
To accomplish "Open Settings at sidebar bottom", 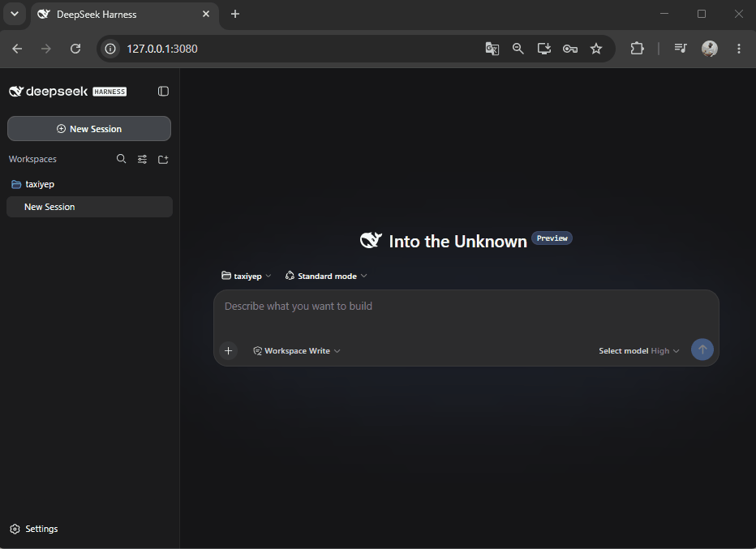I will (34, 529).
